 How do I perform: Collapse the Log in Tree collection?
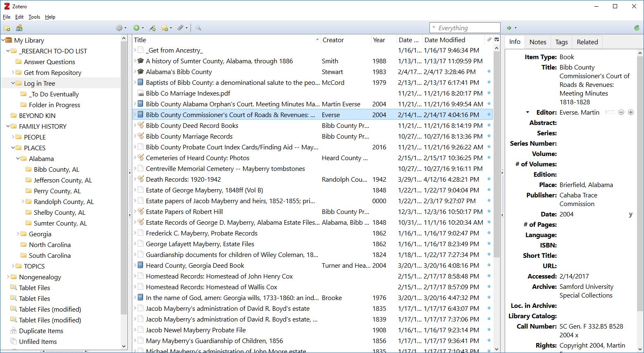13,83
